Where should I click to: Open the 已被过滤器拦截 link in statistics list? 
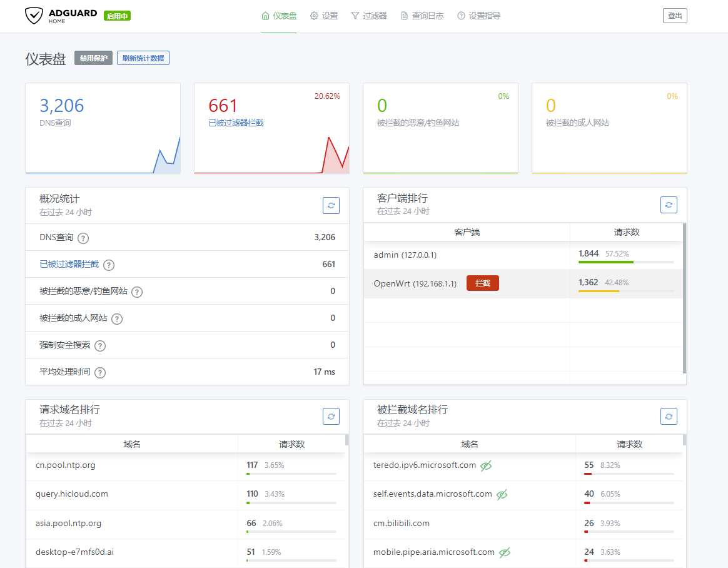click(x=69, y=264)
